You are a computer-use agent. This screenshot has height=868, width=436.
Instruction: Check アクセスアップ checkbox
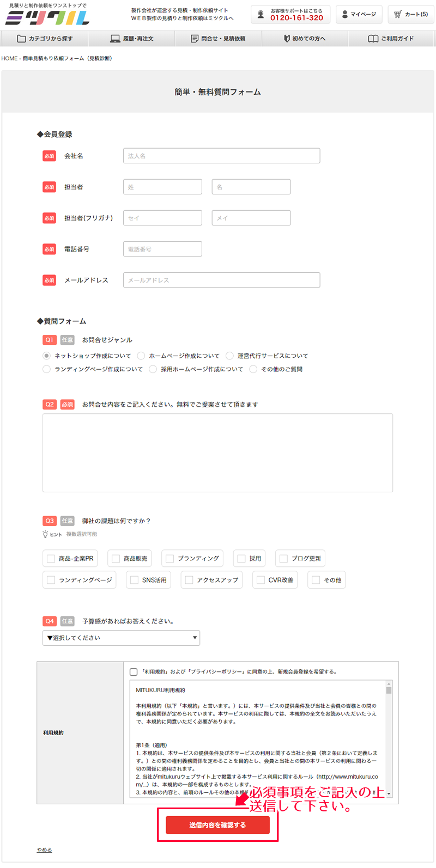click(x=189, y=580)
